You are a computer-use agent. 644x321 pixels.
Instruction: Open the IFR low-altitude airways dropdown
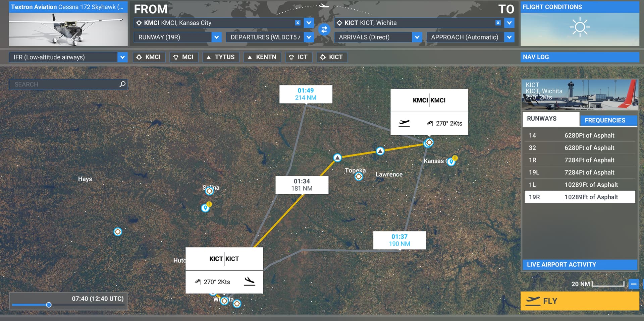122,57
